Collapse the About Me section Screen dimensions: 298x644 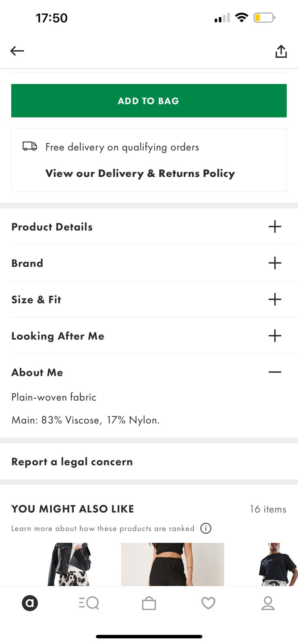click(149, 372)
